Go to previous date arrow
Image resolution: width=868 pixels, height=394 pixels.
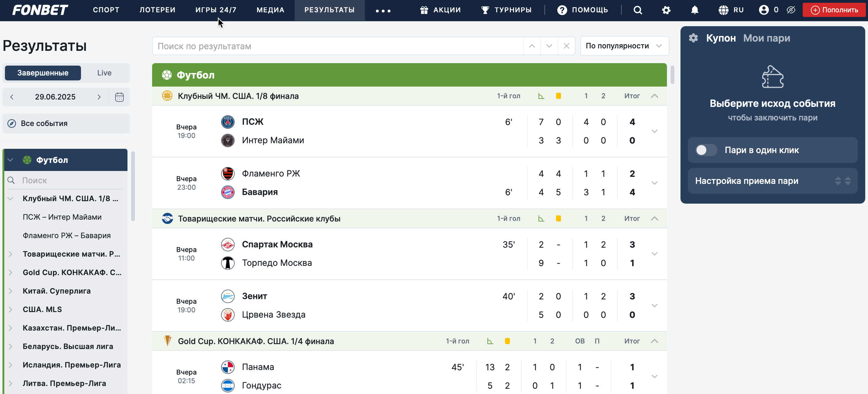tap(12, 97)
